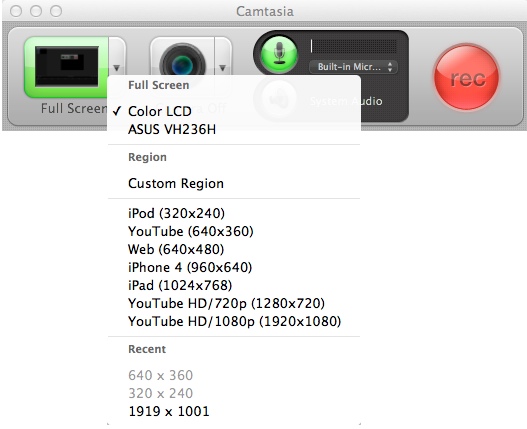
Task: Zoom the Camtasia window
Action: [56, 11]
